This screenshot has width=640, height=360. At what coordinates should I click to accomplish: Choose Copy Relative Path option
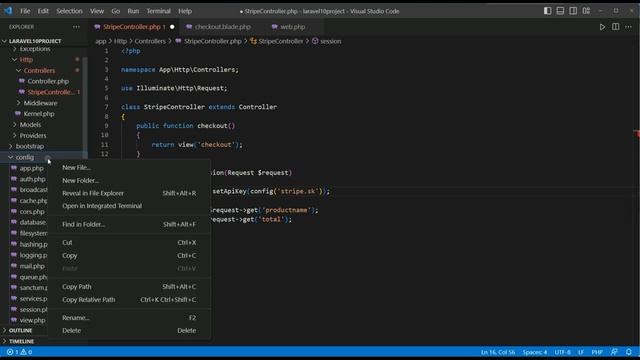pyautogui.click(x=129, y=300)
